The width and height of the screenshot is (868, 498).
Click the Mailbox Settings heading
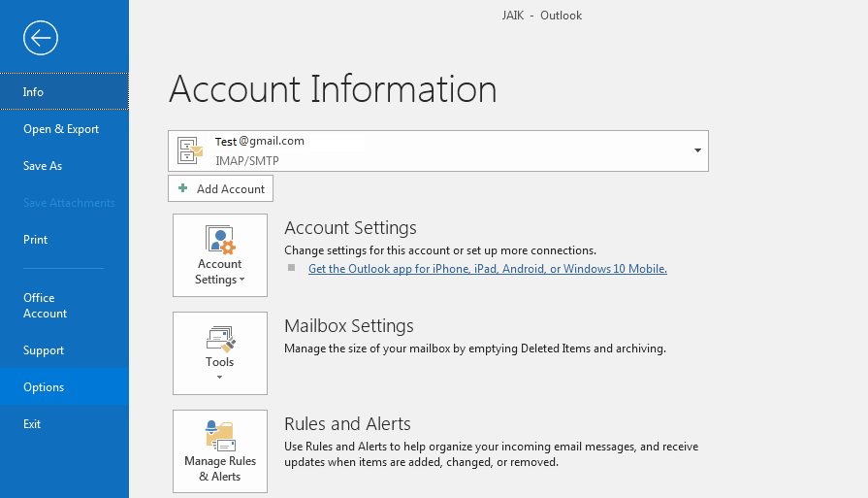coord(349,326)
